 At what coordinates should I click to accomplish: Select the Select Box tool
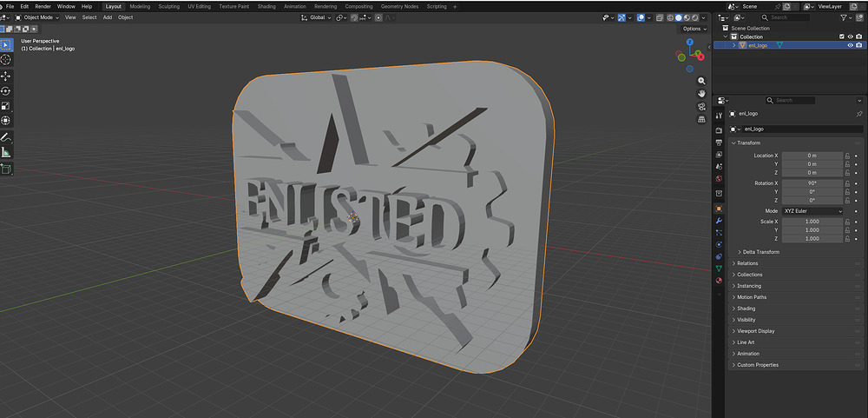point(6,44)
